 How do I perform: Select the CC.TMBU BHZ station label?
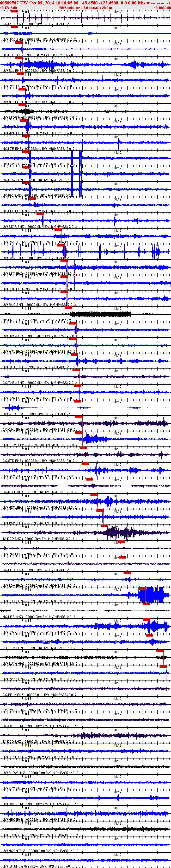(40, 383)
